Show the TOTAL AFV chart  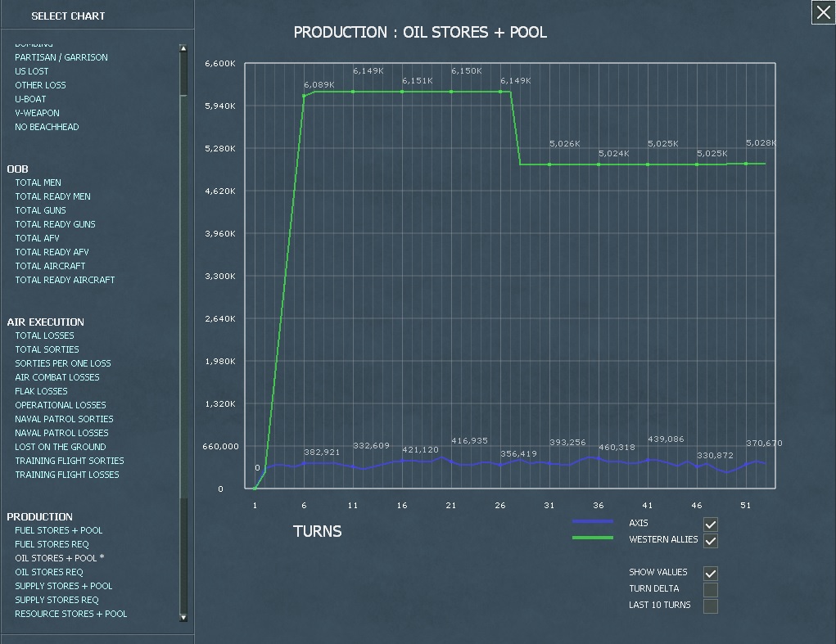tap(37, 237)
